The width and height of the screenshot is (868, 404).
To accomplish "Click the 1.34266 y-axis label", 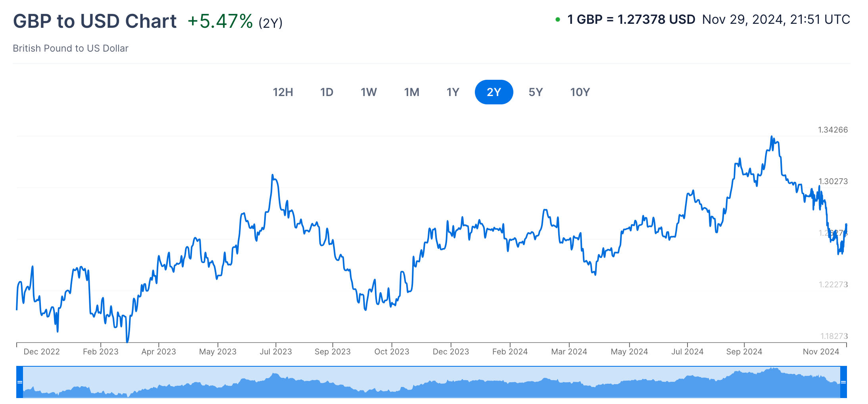I will (x=833, y=130).
